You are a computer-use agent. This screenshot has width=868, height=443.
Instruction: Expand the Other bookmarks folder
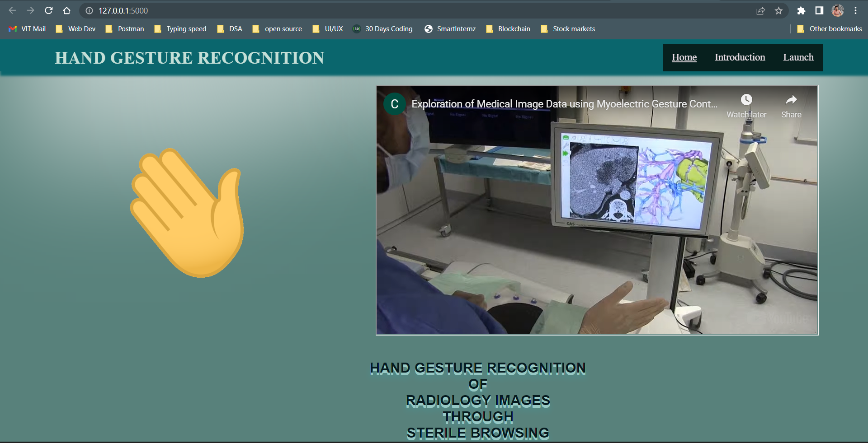click(830, 29)
